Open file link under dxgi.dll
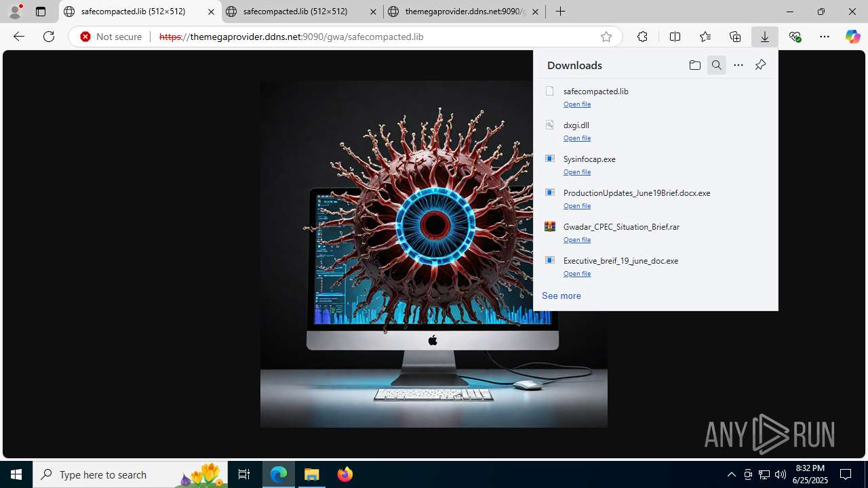 pyautogui.click(x=577, y=138)
